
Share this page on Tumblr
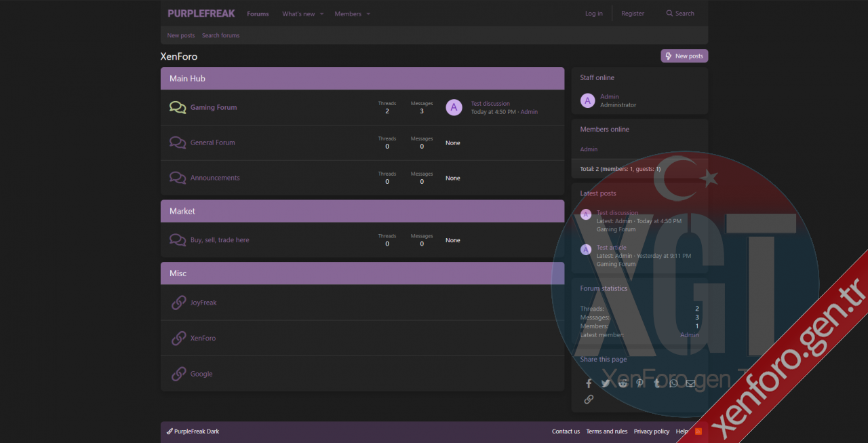[x=656, y=383]
